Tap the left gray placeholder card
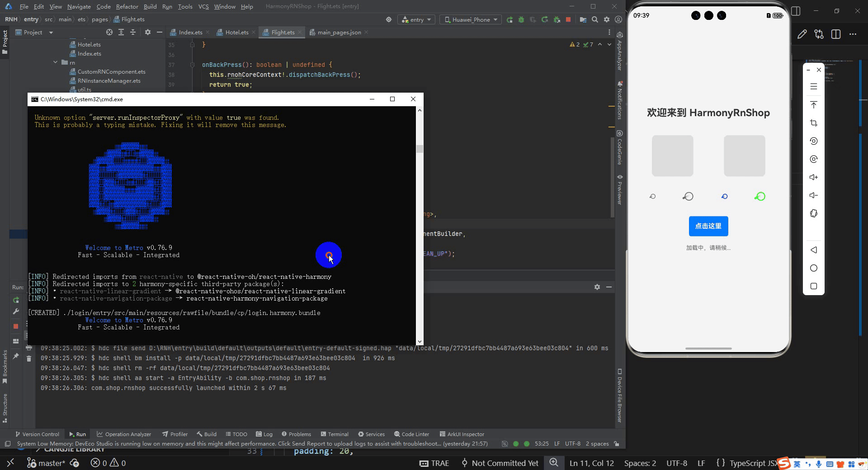868x470 pixels. (672, 155)
